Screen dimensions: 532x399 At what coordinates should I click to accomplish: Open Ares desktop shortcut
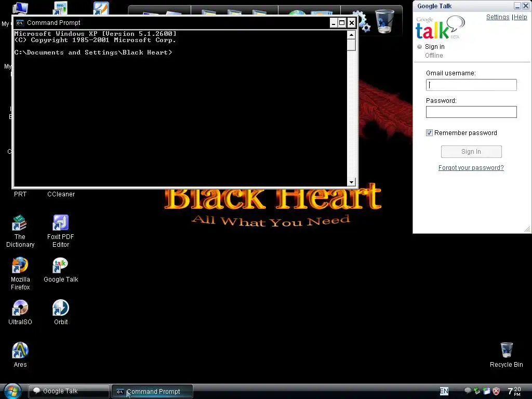[x=20, y=355]
